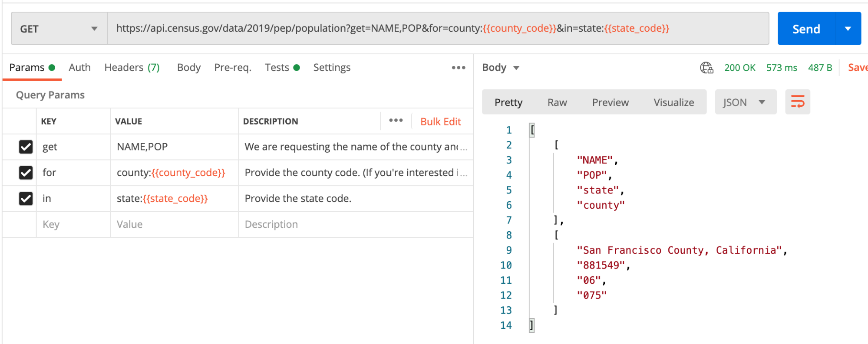Click the Send button

click(806, 29)
